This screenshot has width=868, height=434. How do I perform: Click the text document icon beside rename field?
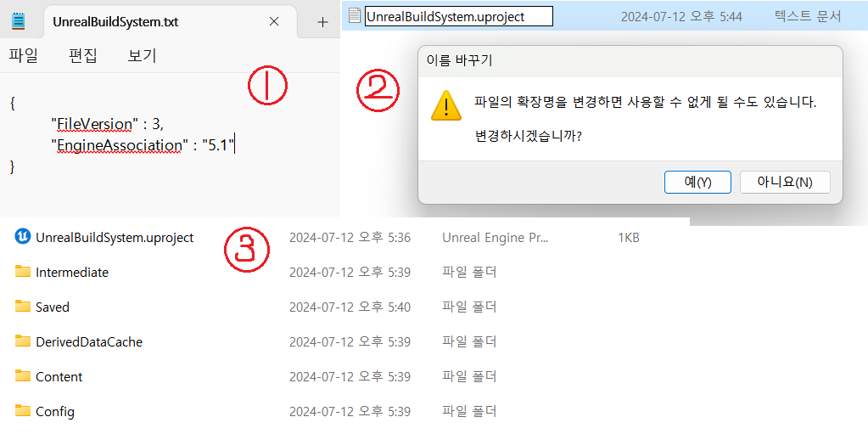pyautogui.click(x=355, y=16)
